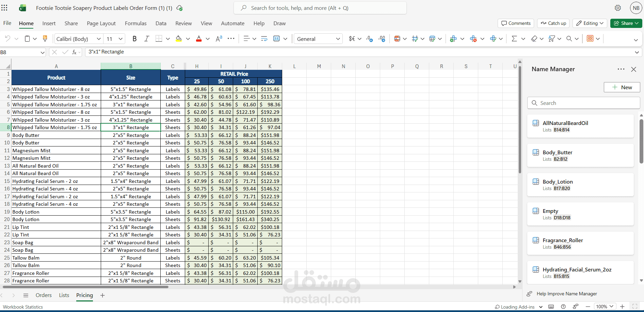The height and width of the screenshot is (312, 644).
Task: Click the Cell Styles icon
Action: [415, 39]
